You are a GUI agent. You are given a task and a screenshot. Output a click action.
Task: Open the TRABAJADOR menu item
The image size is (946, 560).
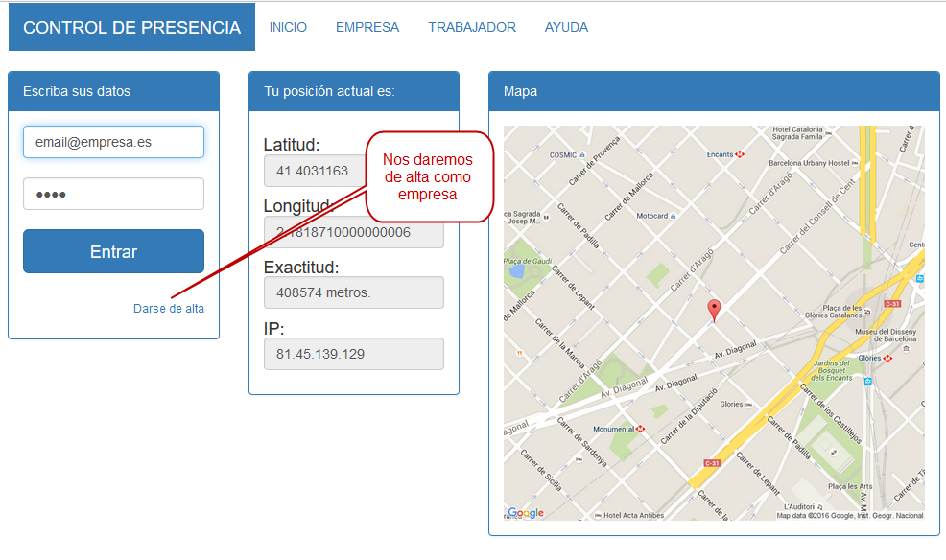472,27
